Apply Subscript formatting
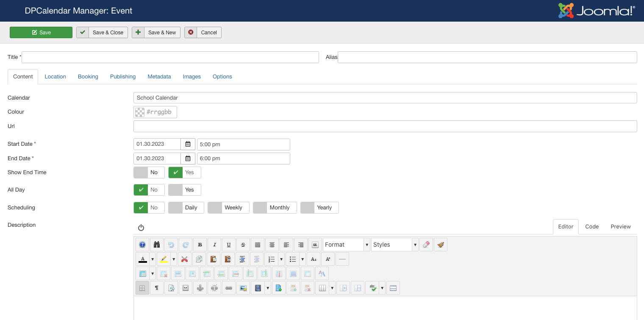 click(x=314, y=259)
